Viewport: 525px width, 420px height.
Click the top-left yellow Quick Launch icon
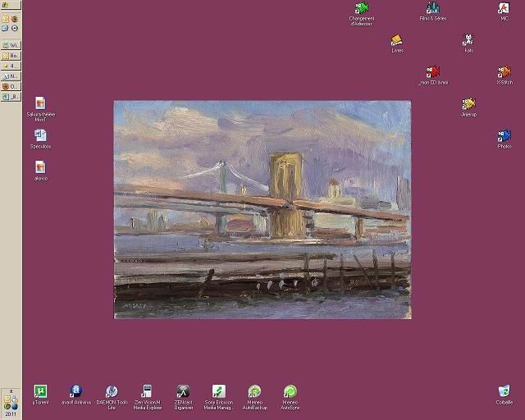(x=6, y=20)
